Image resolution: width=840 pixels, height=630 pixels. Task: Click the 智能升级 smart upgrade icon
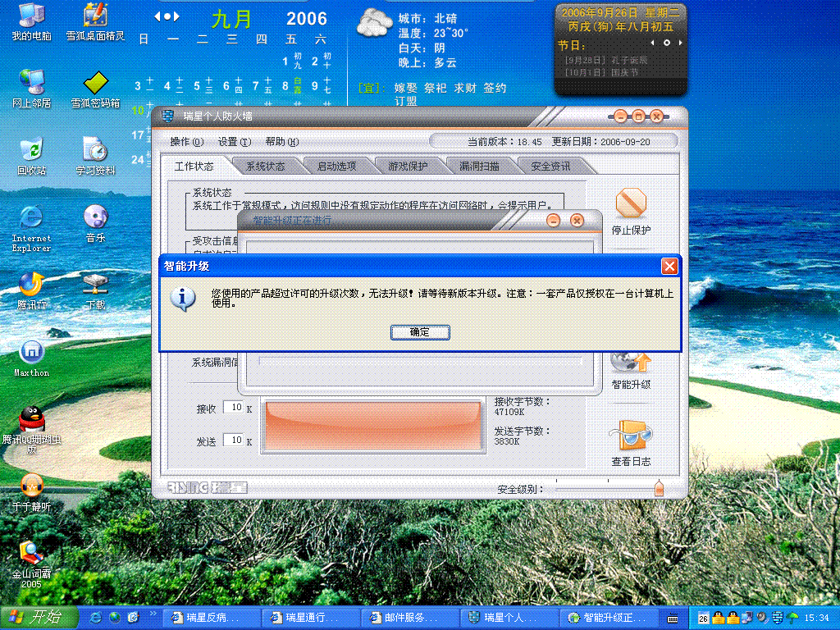[631, 370]
